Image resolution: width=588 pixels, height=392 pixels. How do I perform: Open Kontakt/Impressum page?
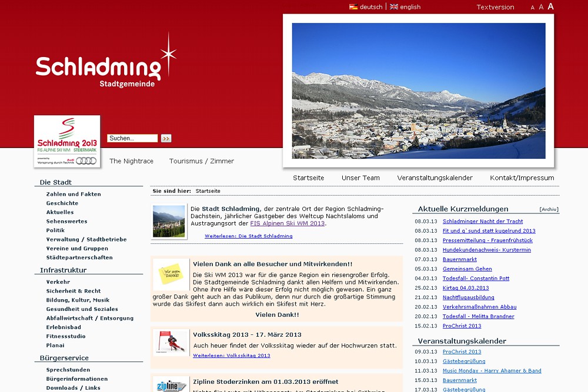[522, 178]
